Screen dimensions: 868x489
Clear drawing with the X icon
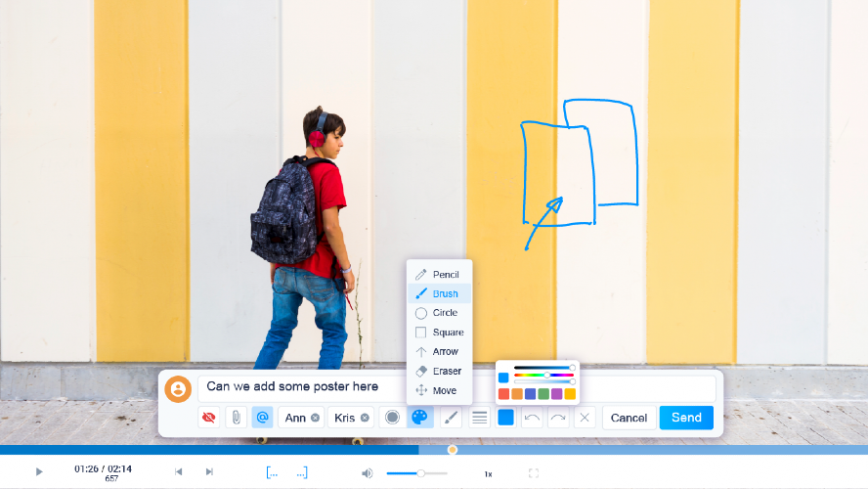585,418
